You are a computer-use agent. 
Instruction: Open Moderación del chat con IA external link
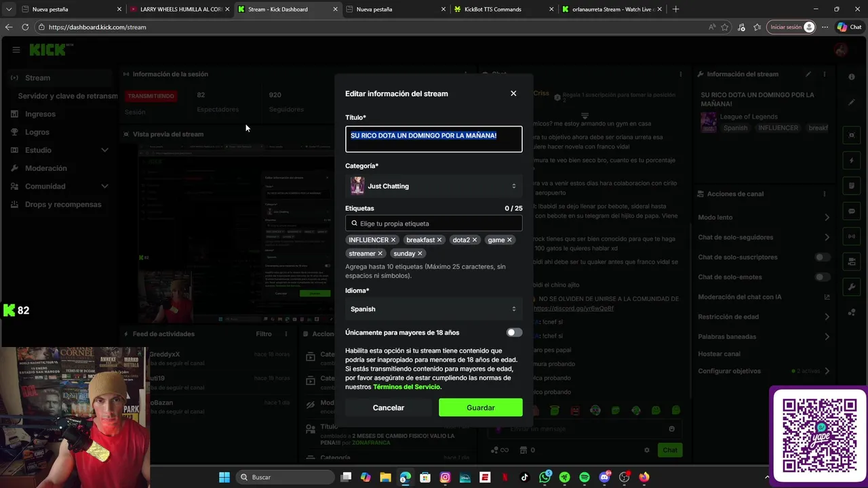click(827, 297)
